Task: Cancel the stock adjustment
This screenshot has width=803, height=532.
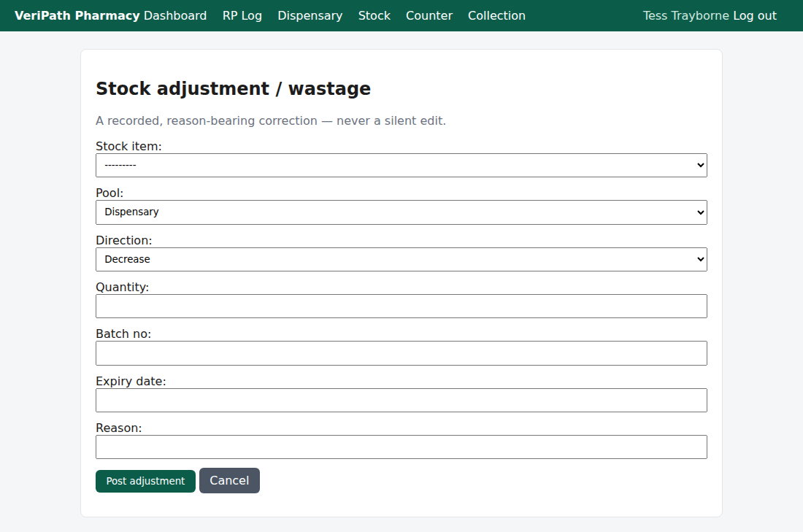Action: (229, 481)
